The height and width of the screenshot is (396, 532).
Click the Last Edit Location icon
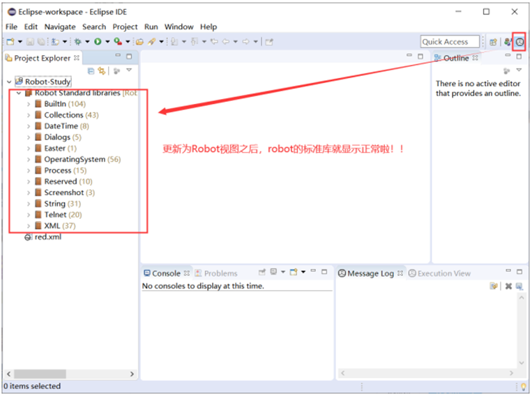click(214, 41)
